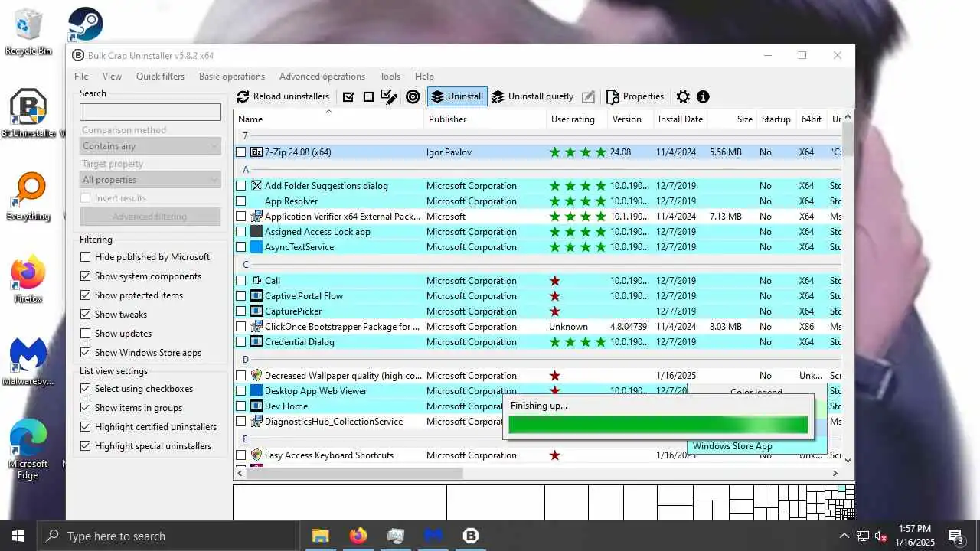Open the Malwarebytes desktop shortcut
Screen dimensions: 980x551
(28, 362)
